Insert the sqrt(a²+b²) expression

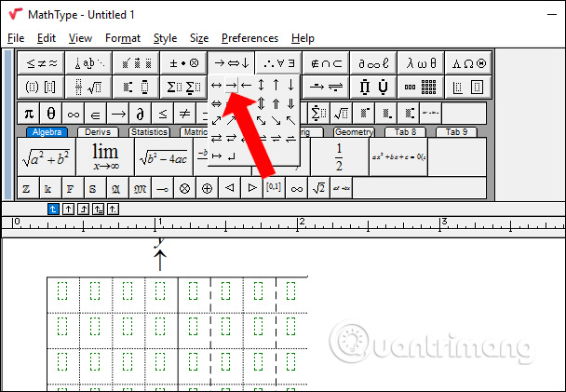[x=47, y=157]
